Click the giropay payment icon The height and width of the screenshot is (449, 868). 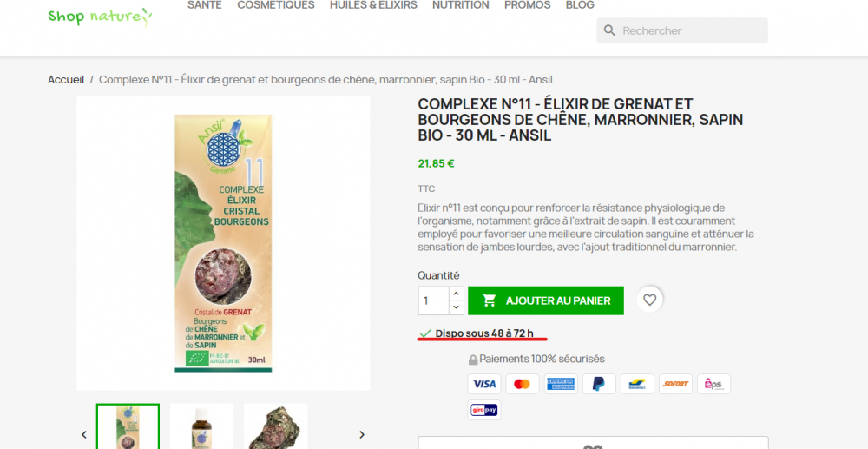[x=484, y=410]
